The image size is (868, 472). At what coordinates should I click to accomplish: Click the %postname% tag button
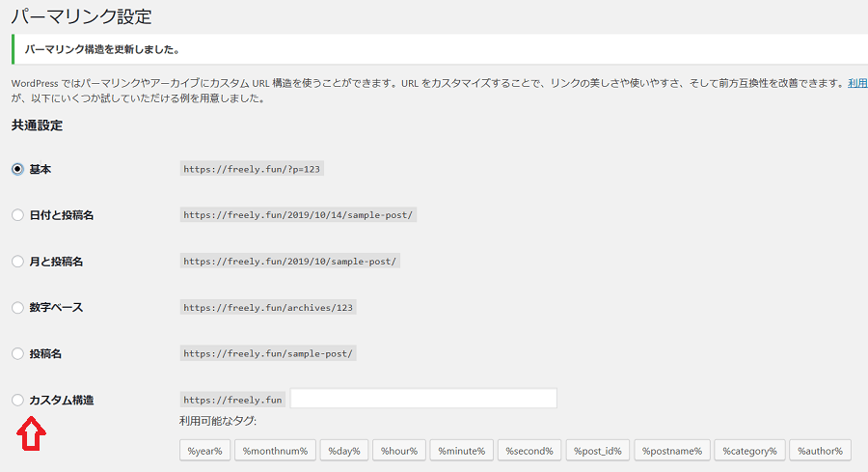[673, 451]
